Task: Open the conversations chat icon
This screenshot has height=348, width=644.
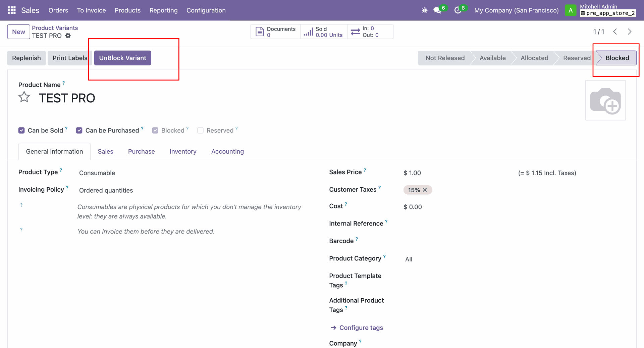Action: coord(437,10)
